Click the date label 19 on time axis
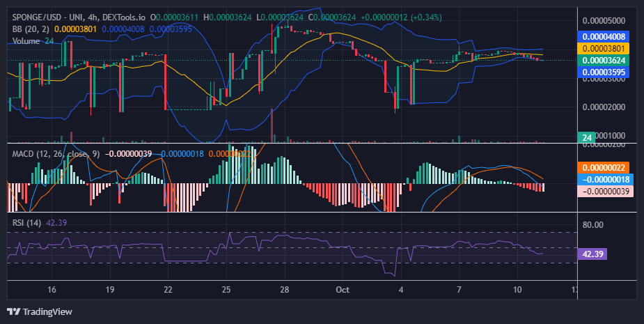Viewport: 644px width, 324px height. (110, 289)
